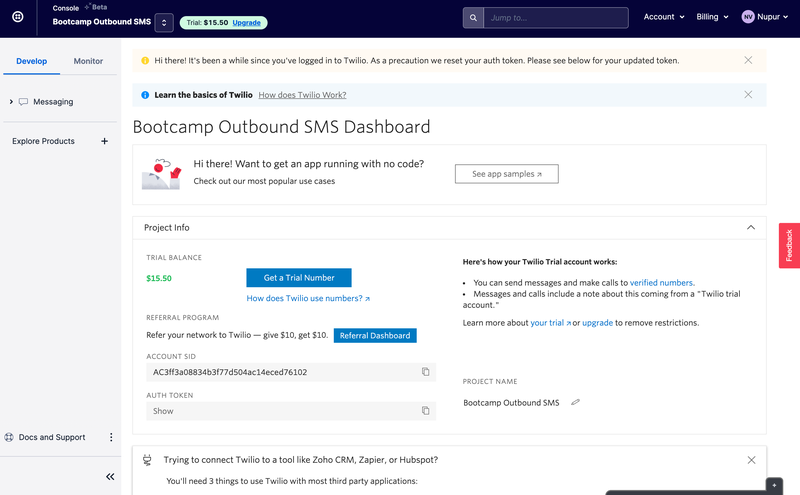This screenshot has width=800, height=495.
Task: Open the Referral Dashboard
Action: (375, 336)
